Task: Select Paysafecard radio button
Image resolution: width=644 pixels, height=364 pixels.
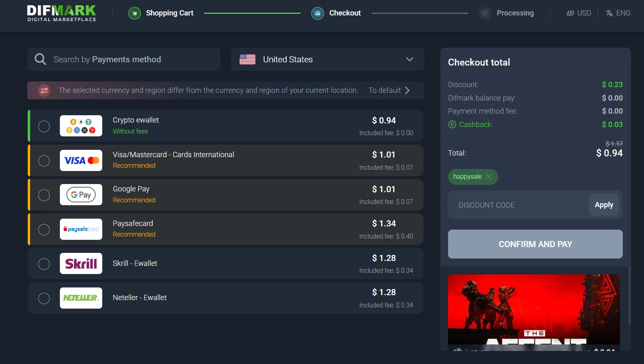Action: pos(44,230)
